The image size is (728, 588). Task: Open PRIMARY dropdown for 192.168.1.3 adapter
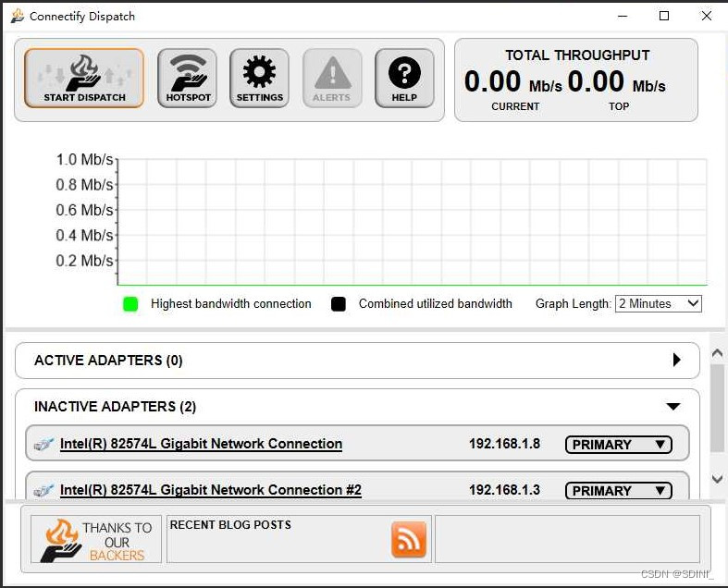pos(619,491)
